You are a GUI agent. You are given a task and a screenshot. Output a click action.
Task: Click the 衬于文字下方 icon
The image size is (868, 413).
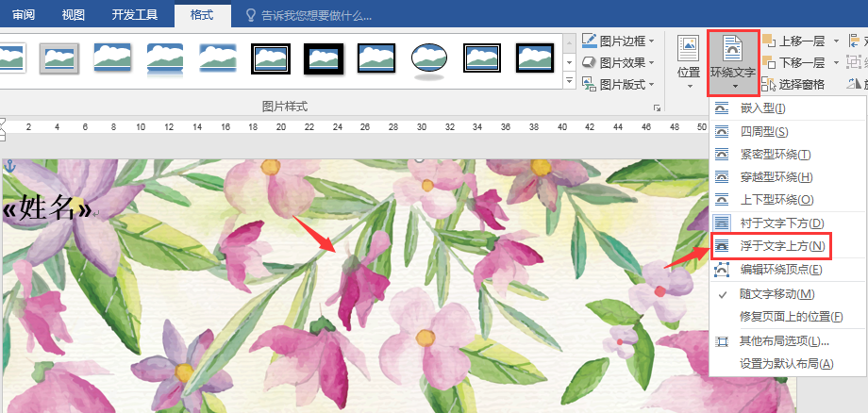coord(723,223)
